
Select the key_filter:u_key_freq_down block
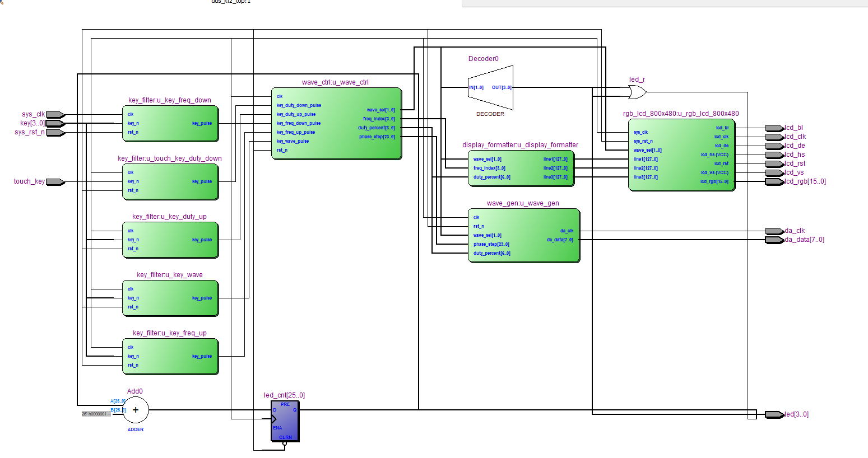(170, 123)
